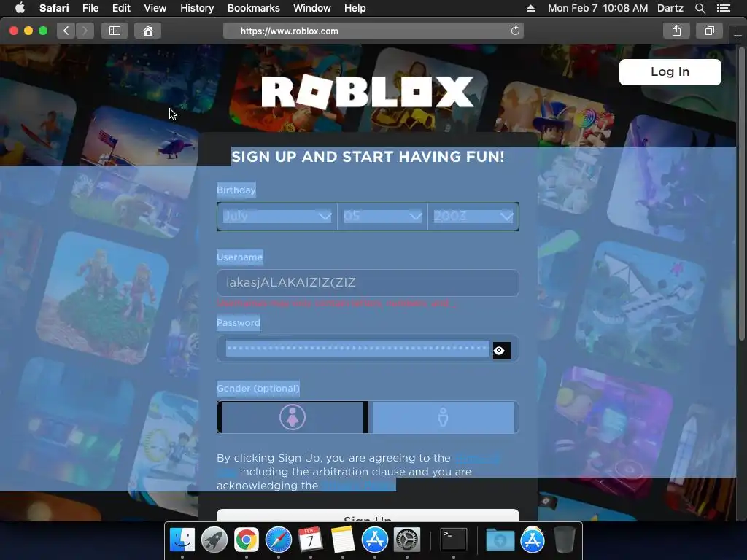Open Terminal from the Dock
Image resolution: width=747 pixels, height=560 pixels.
(x=453, y=540)
